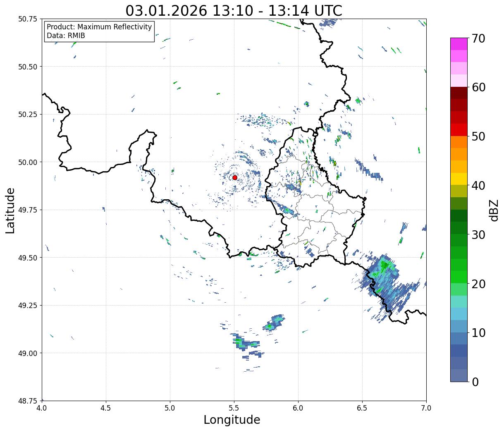This screenshot has width=504, height=430.
Task: Click the longitude tick label 6.0
Action: pos(298,408)
